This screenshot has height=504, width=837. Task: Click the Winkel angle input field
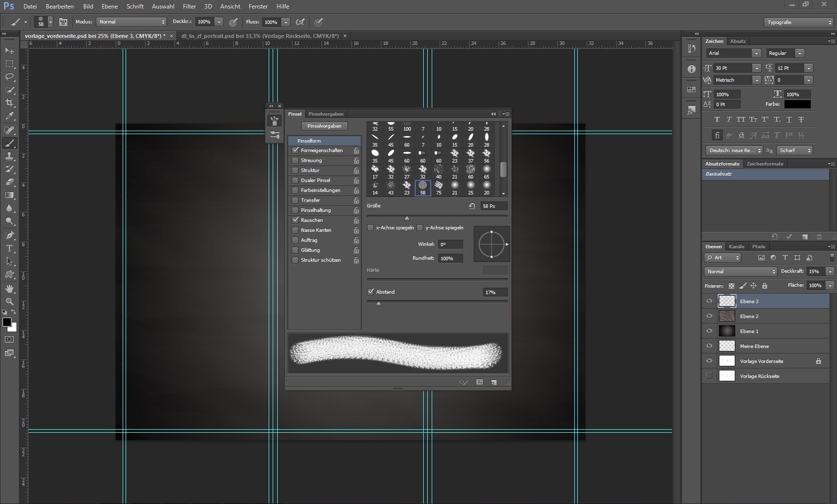450,244
